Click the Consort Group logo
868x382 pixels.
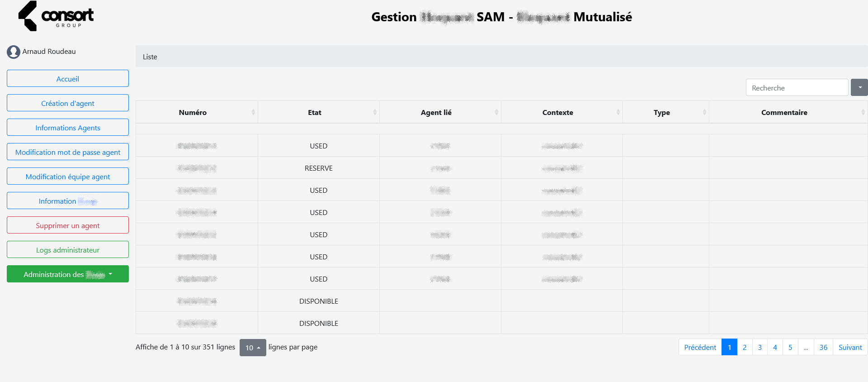pos(56,16)
